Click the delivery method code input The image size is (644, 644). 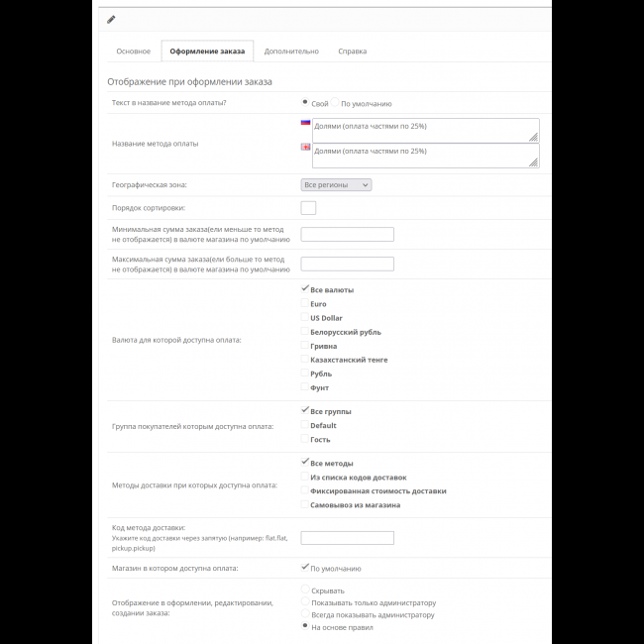[347, 538]
